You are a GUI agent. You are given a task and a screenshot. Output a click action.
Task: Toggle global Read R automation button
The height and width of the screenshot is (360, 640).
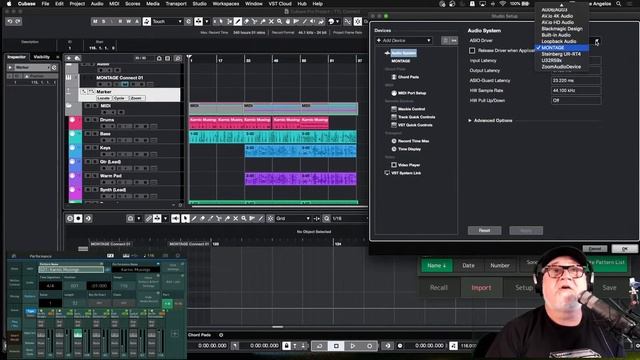120,21
